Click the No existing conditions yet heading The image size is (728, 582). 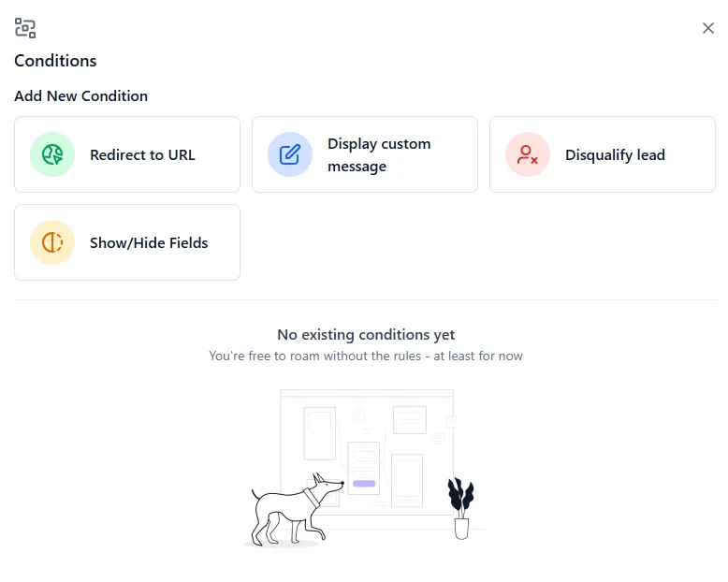point(366,335)
